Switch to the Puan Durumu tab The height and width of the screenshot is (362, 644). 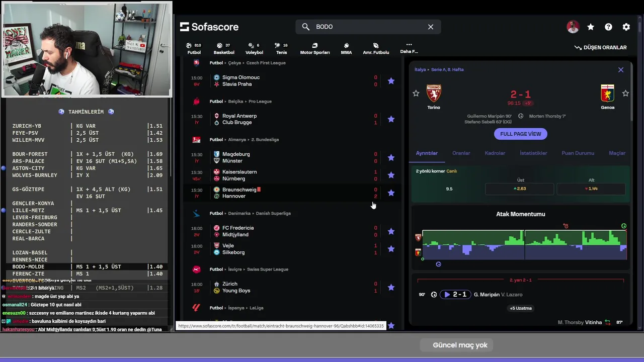[x=578, y=153]
